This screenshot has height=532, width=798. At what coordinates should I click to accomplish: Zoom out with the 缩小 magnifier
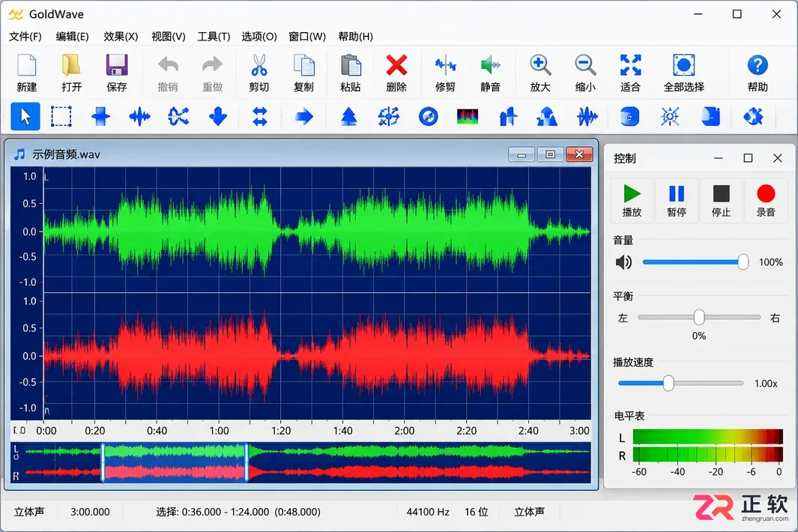(585, 65)
